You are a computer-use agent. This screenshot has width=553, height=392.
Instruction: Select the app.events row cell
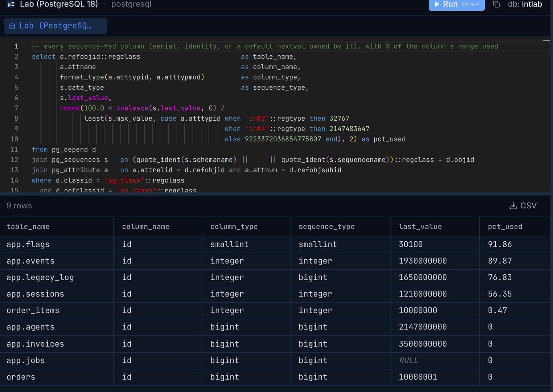tap(57, 261)
